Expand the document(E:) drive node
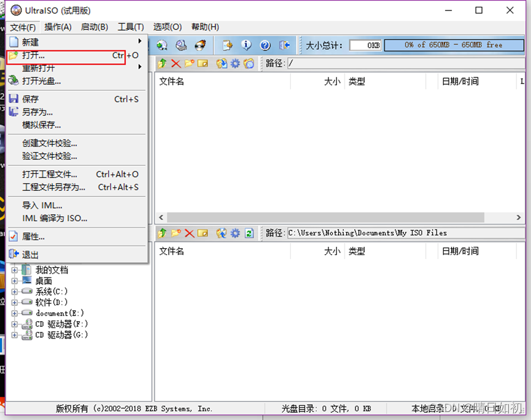The height and width of the screenshot is (420, 531). [14, 313]
